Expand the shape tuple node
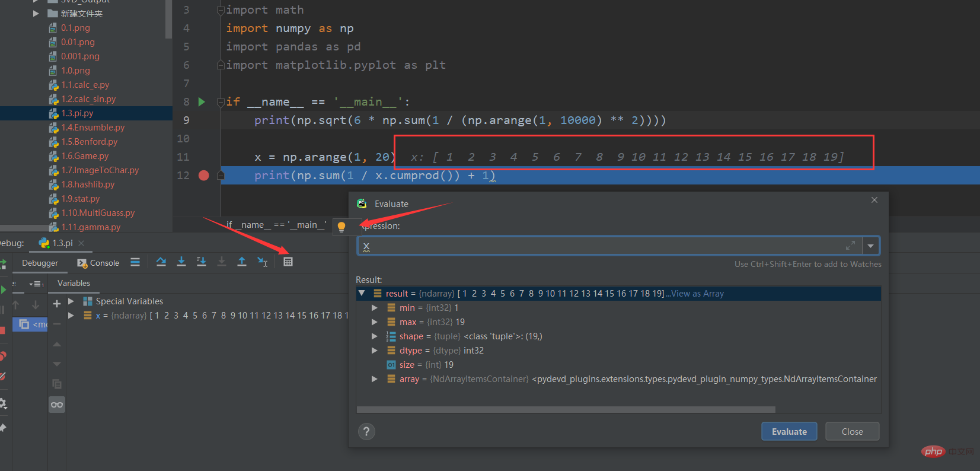The image size is (980, 471). pyautogui.click(x=374, y=336)
